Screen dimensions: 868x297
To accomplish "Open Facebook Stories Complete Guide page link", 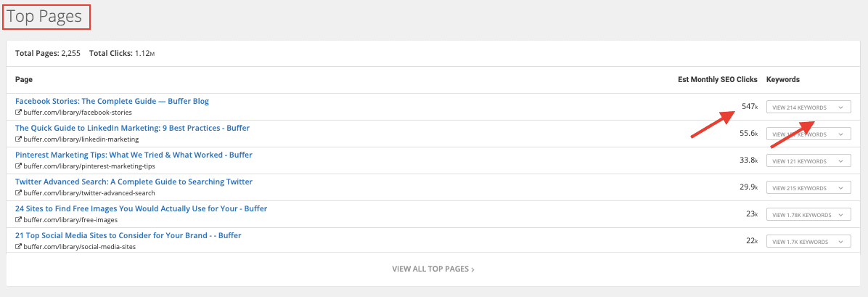I will pyautogui.click(x=112, y=101).
